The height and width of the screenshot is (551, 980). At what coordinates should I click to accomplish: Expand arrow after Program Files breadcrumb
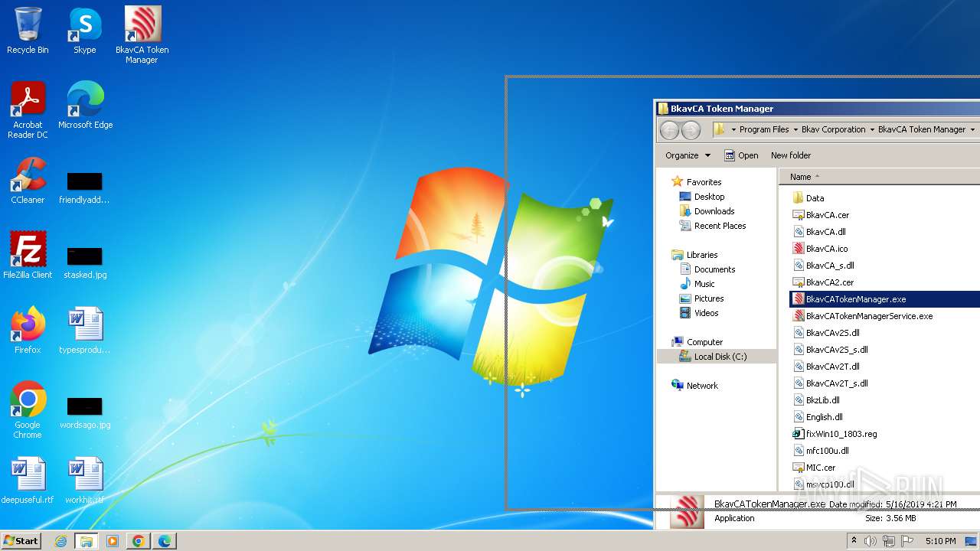click(795, 129)
